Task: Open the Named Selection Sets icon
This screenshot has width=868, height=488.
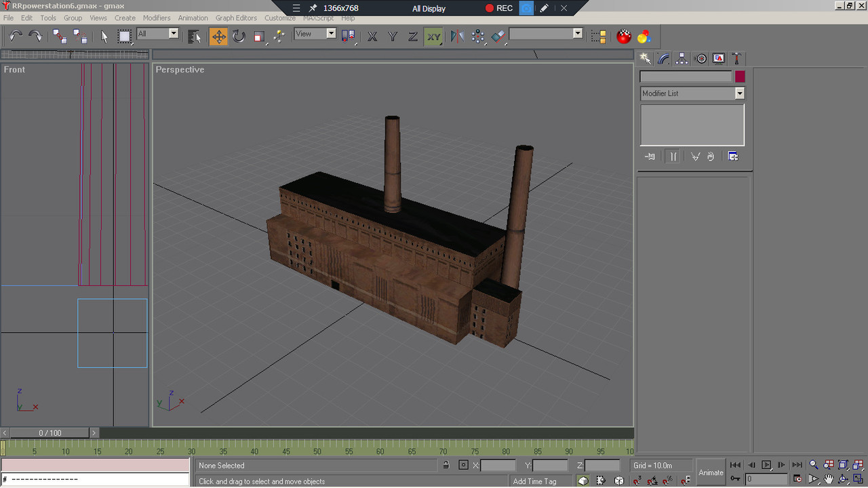Action: tap(599, 36)
